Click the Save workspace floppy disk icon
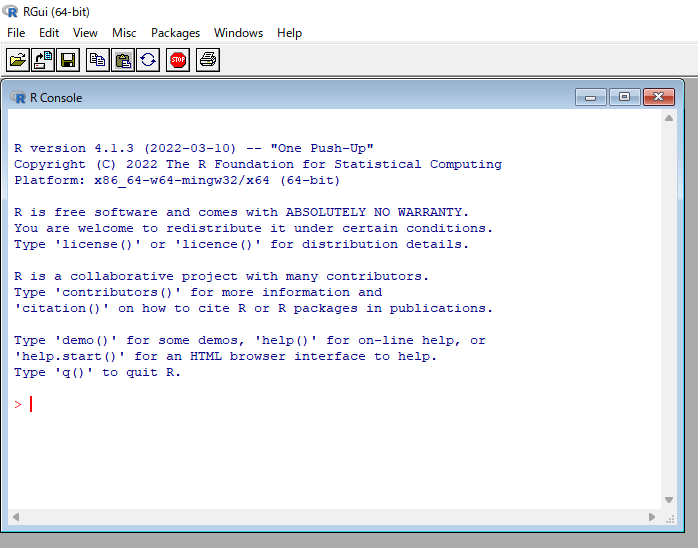The height and width of the screenshot is (548, 698). point(68,60)
